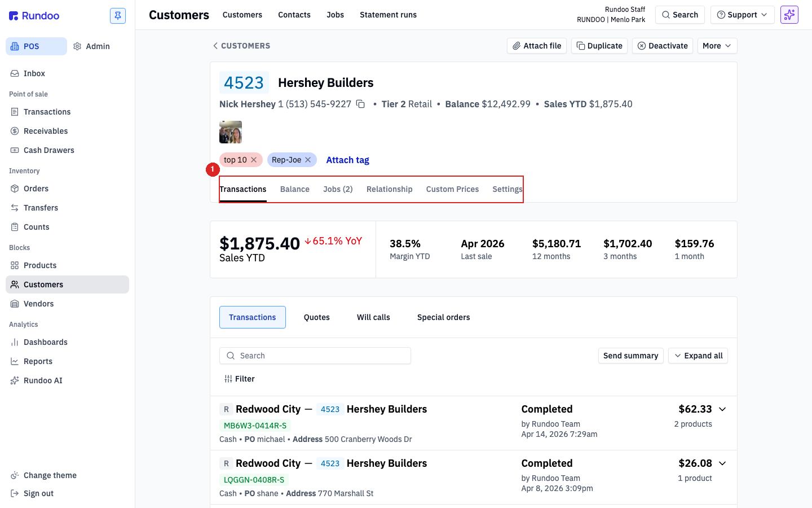812x508 pixels.
Task: Open Counts in sidebar
Action: tap(68, 227)
